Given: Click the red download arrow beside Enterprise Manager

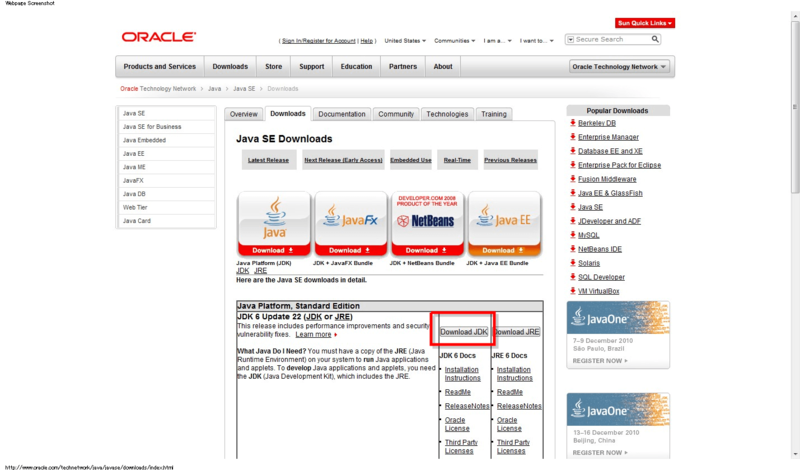Looking at the screenshot, I should click(572, 137).
